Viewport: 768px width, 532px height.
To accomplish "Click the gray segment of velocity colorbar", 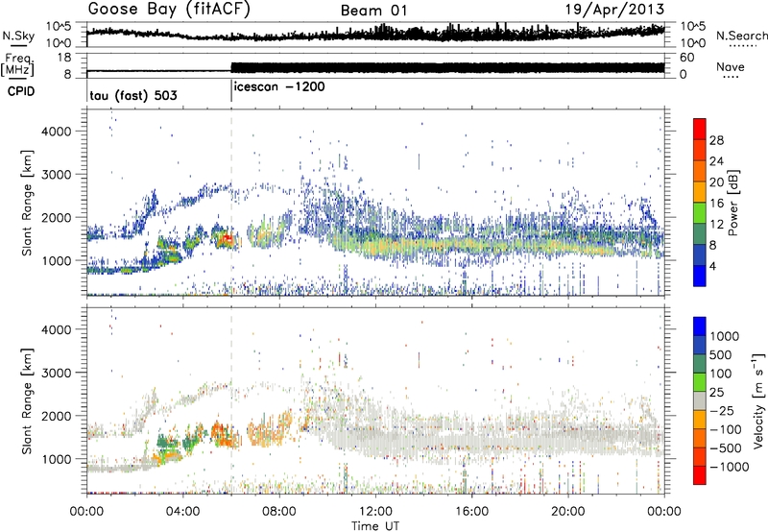I will [700, 401].
